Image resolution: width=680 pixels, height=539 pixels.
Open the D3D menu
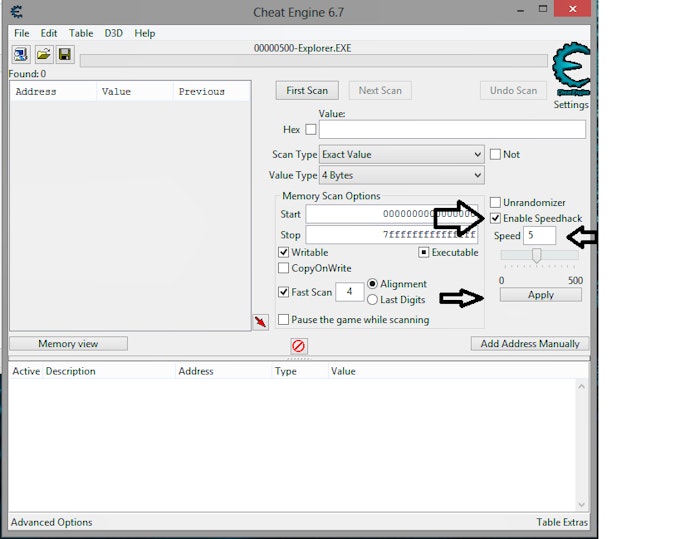[113, 33]
